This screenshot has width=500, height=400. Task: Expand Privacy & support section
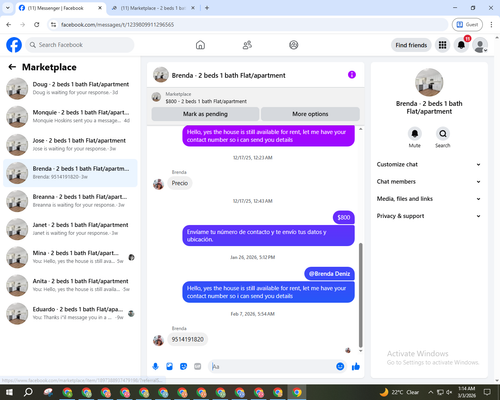pyautogui.click(x=429, y=216)
